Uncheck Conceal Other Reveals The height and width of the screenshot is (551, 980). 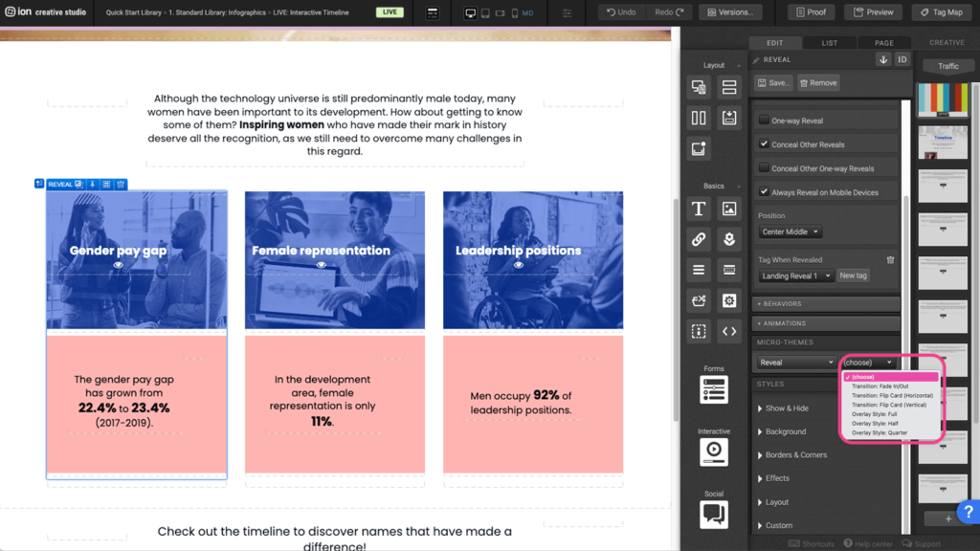pos(764,143)
